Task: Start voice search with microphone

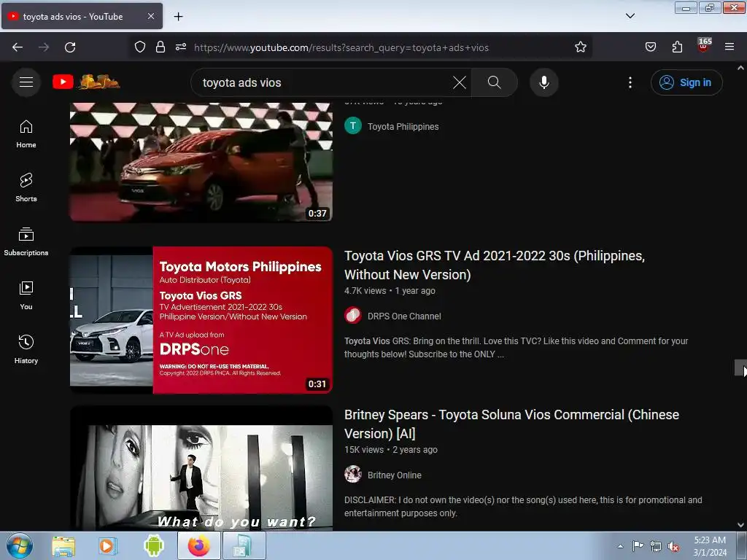Action: [544, 82]
